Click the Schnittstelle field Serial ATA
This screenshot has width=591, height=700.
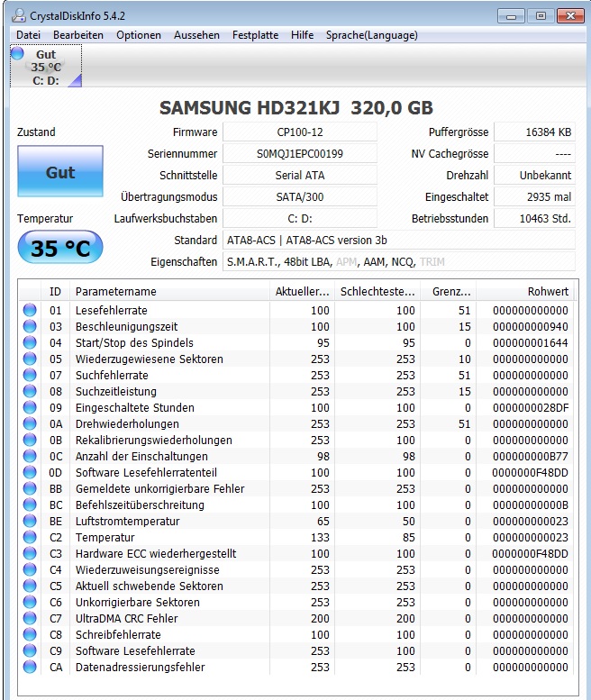(x=300, y=176)
